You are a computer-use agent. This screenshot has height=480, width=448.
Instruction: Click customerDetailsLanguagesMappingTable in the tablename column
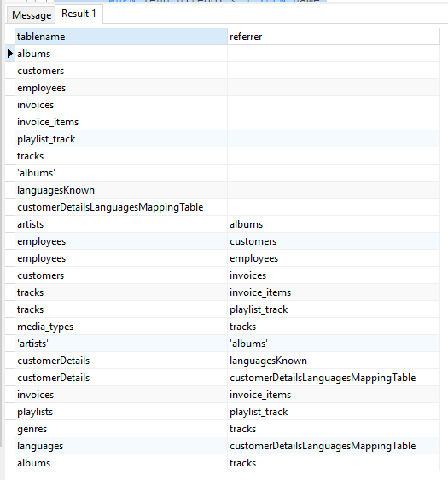point(121,207)
